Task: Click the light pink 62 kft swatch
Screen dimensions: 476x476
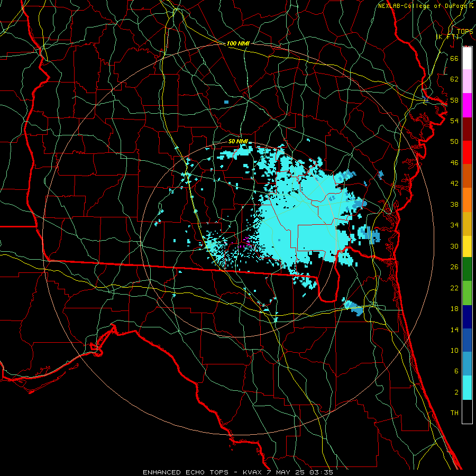Action: pyautogui.click(x=467, y=81)
